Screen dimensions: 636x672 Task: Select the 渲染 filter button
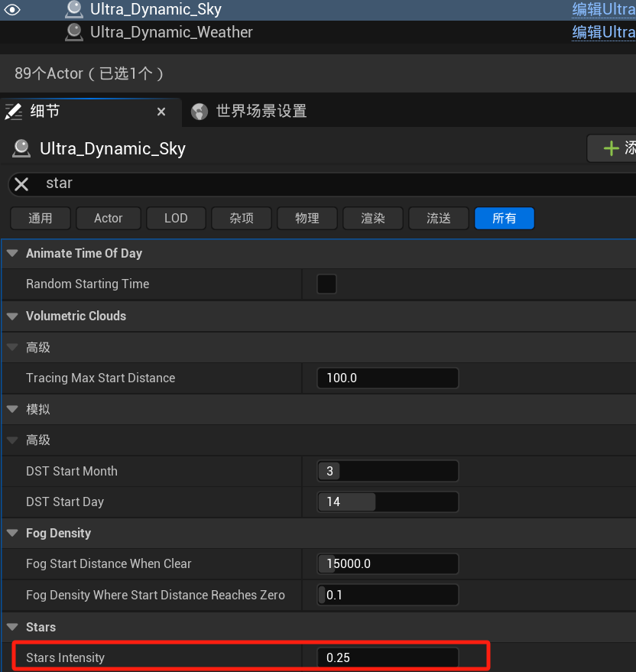point(373,219)
